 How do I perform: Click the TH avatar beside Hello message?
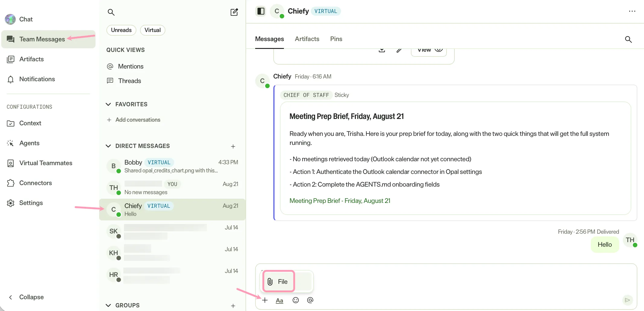pos(630,240)
